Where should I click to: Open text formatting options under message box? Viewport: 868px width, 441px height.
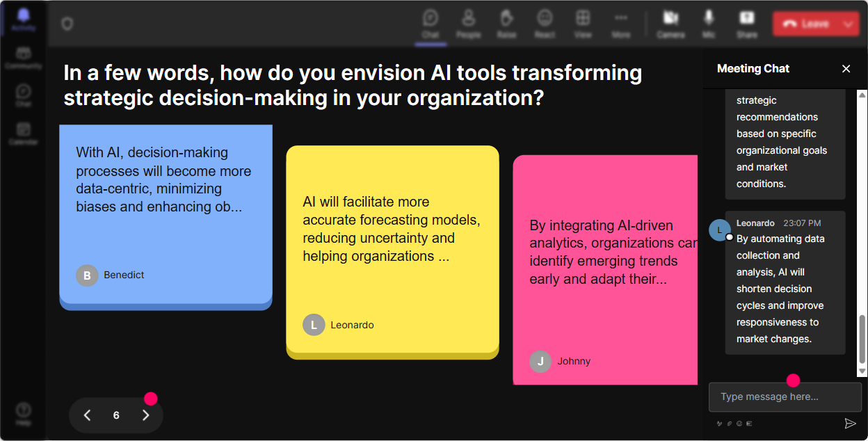720,424
